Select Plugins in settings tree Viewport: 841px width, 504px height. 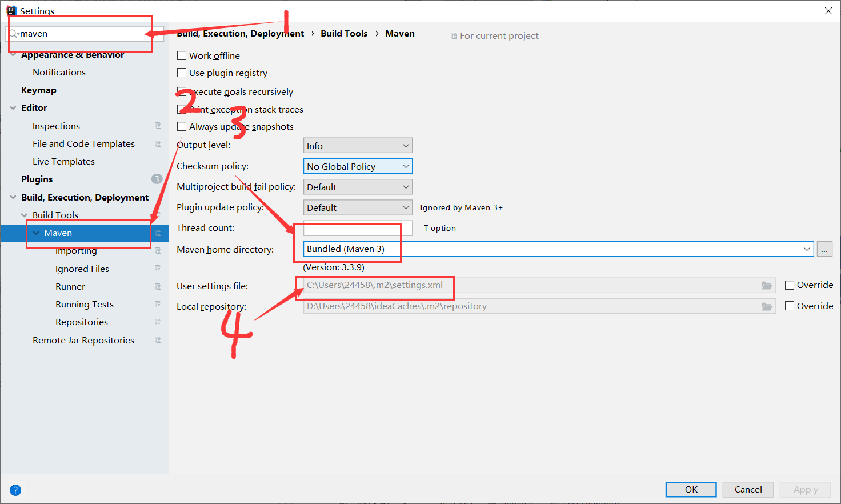(x=37, y=179)
